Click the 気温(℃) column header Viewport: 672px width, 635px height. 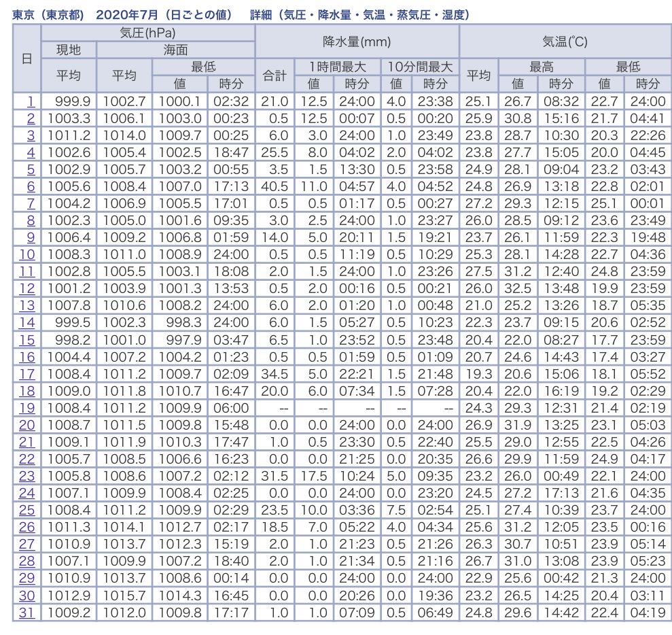click(x=565, y=41)
